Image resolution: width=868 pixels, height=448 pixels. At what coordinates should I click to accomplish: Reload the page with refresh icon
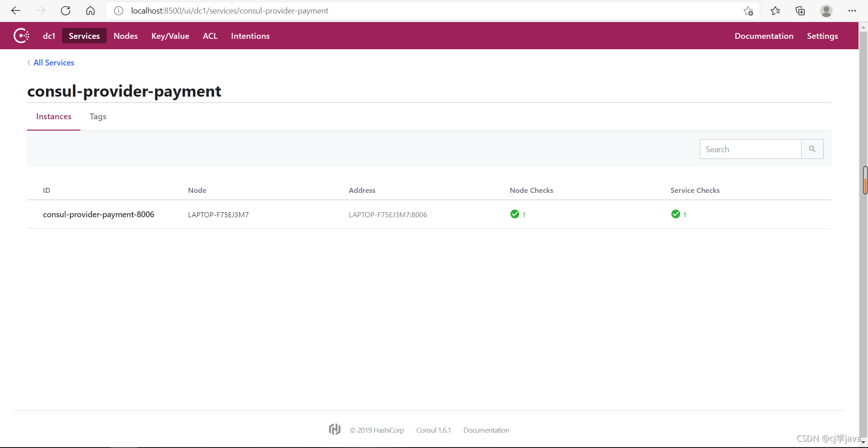pyautogui.click(x=66, y=11)
